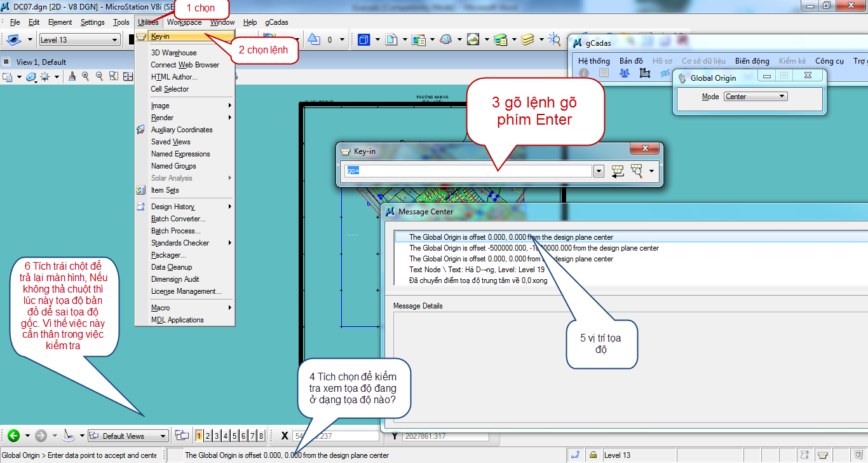Toggle view number 2 button
The height and width of the screenshot is (463, 868).
(208, 436)
